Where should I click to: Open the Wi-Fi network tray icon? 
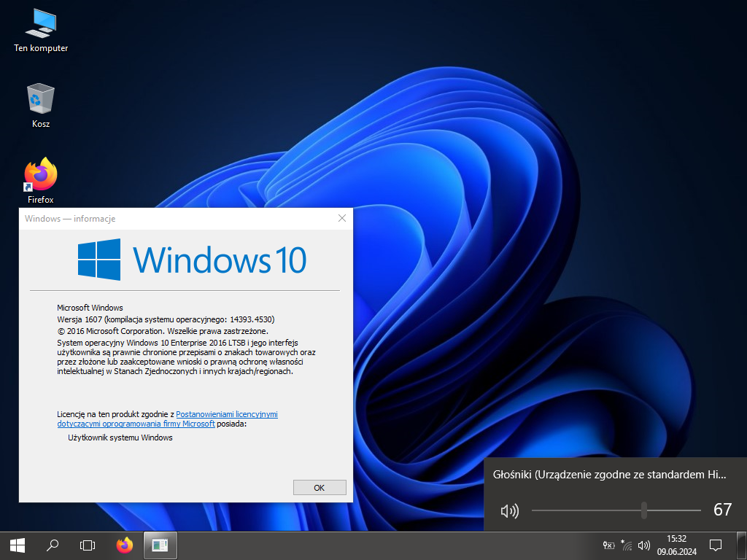click(x=627, y=545)
